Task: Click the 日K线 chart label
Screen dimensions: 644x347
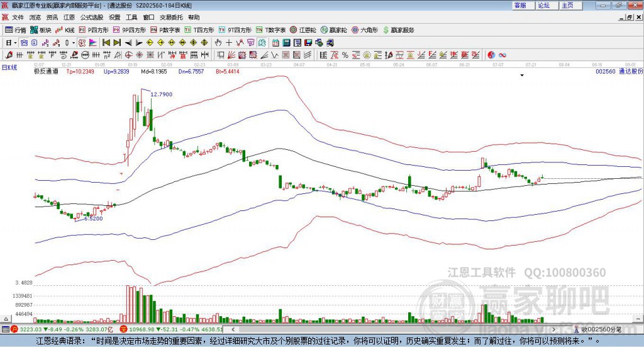Action: pos(9,67)
